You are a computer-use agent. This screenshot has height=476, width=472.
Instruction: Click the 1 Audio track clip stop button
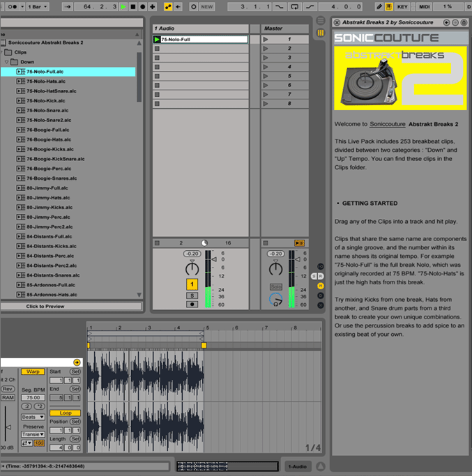point(157,243)
